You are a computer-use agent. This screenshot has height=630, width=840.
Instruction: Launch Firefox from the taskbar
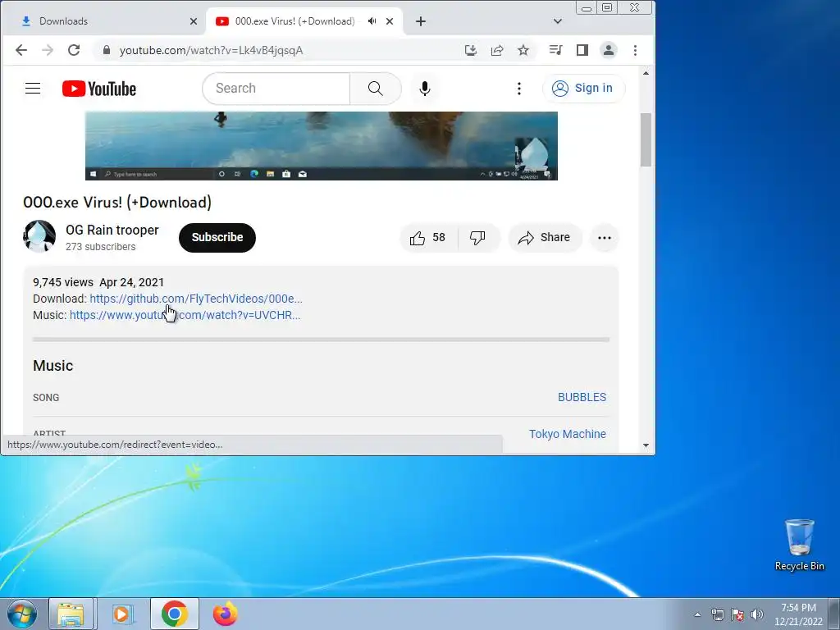(225, 614)
